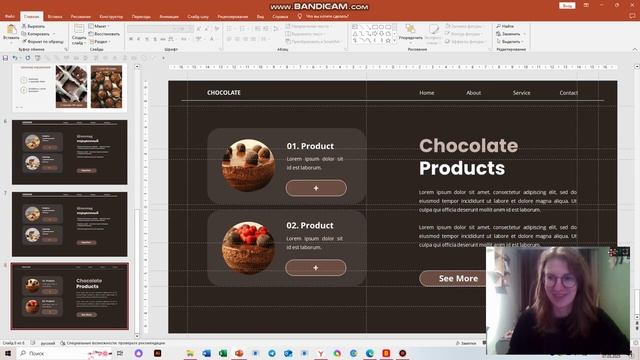The width and height of the screenshot is (640, 360).
Task: Collapse the ribbon with the chevron
Action: tap(635, 49)
